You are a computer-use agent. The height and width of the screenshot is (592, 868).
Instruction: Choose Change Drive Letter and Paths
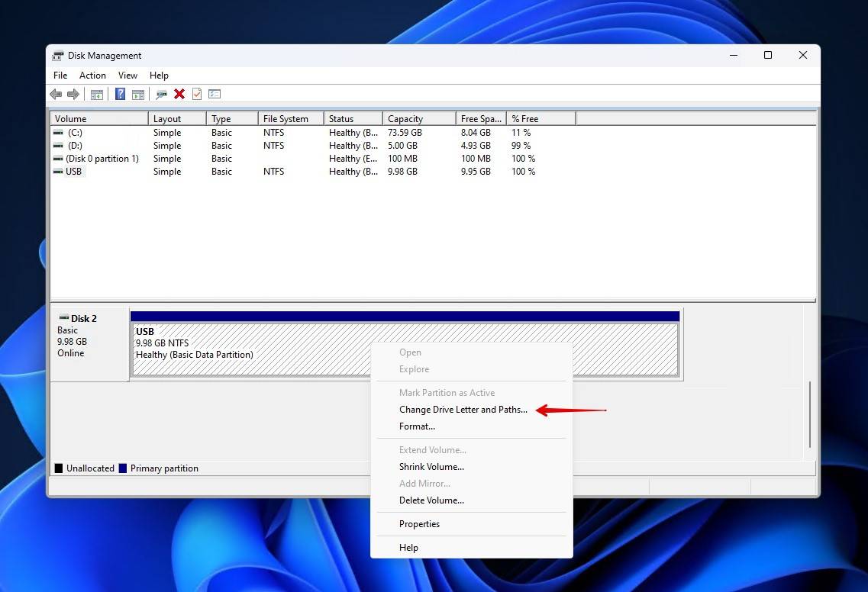(x=463, y=410)
